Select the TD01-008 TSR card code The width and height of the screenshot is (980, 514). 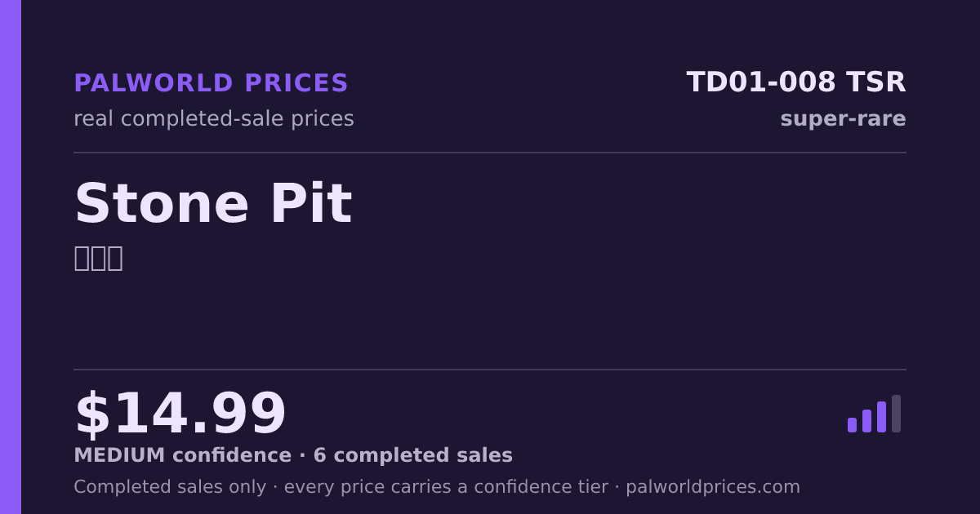click(x=796, y=82)
